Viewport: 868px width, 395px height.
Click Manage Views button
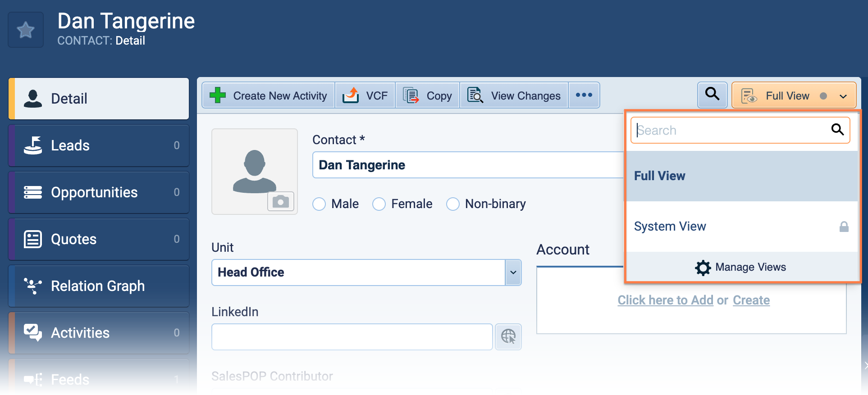click(741, 267)
